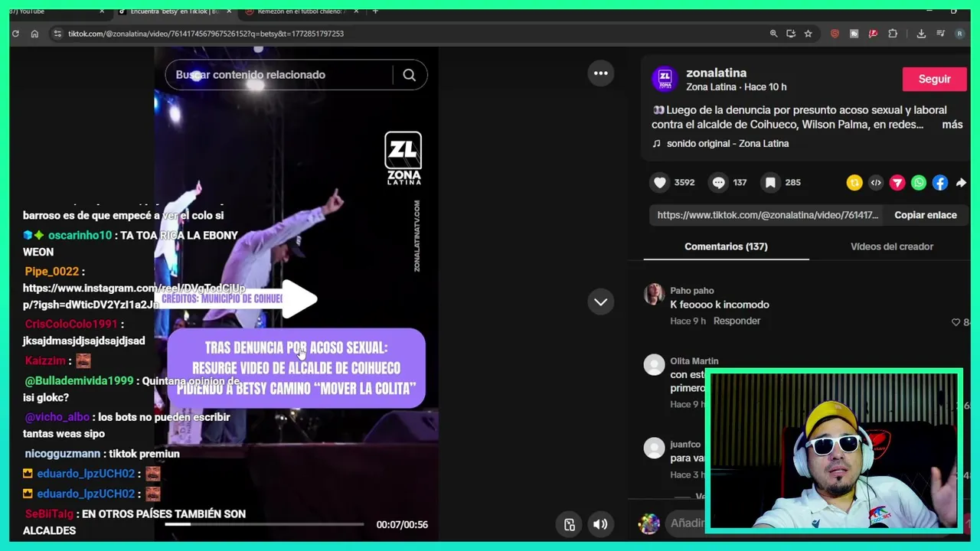This screenshot has width=980, height=551.
Task: Select the Comentarios (137) tab
Action: pos(726,246)
